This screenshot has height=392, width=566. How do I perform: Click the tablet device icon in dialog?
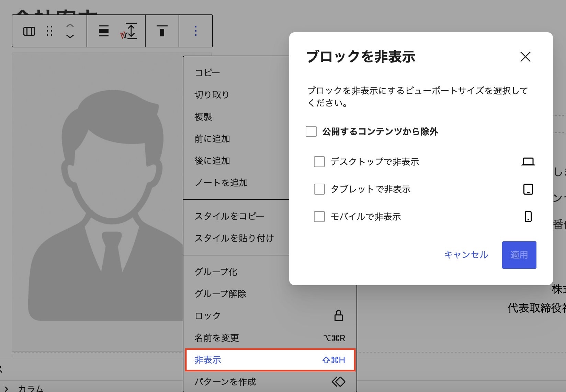coord(528,189)
